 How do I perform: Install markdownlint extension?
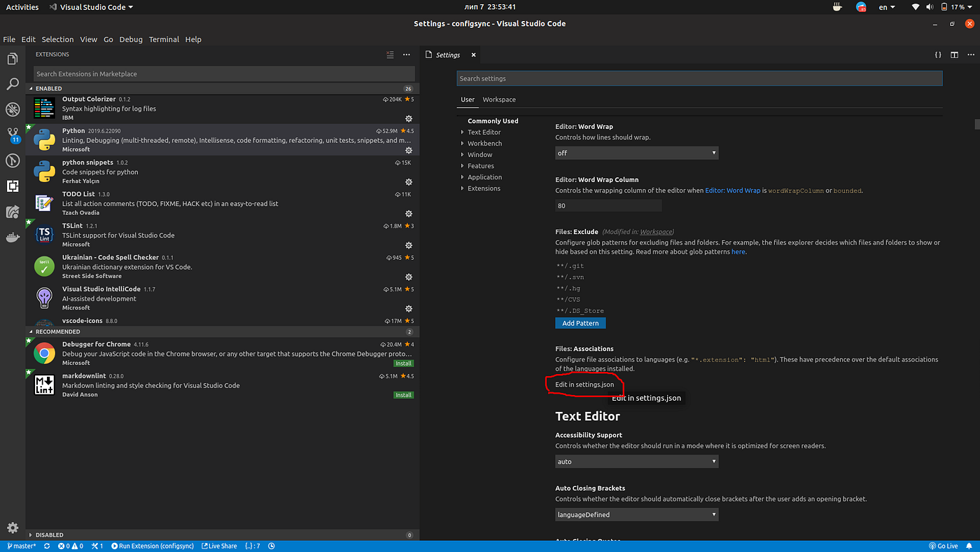pyautogui.click(x=403, y=395)
